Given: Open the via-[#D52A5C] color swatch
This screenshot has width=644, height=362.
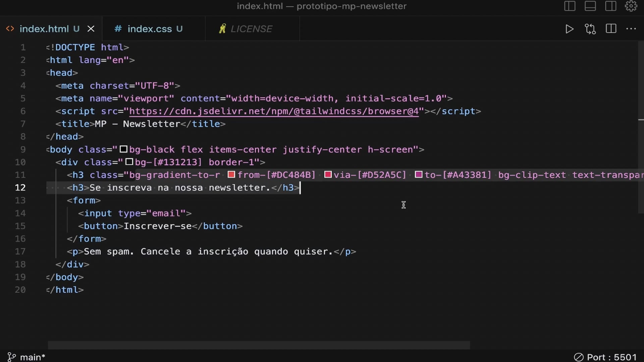Looking at the screenshot, I should (328, 175).
